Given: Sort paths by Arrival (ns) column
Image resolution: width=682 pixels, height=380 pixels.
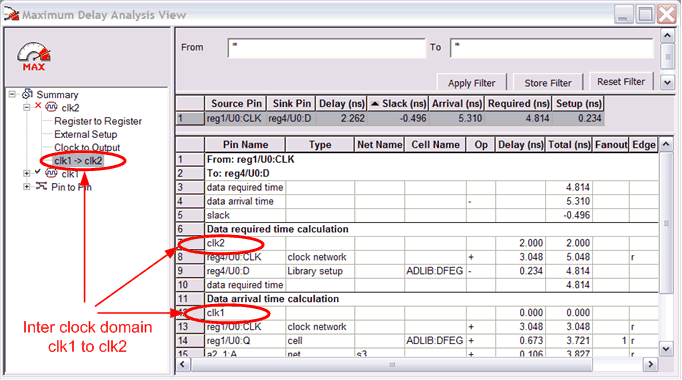Looking at the screenshot, I should pyautogui.click(x=457, y=103).
